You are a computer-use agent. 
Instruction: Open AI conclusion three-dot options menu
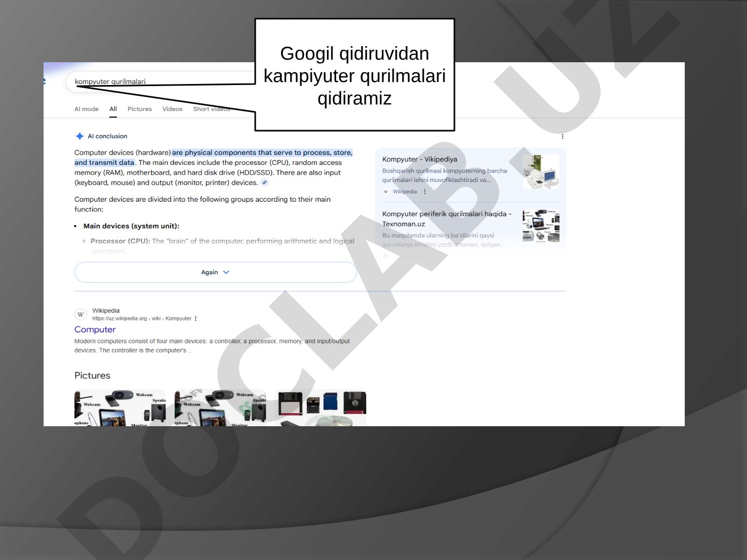coord(562,136)
